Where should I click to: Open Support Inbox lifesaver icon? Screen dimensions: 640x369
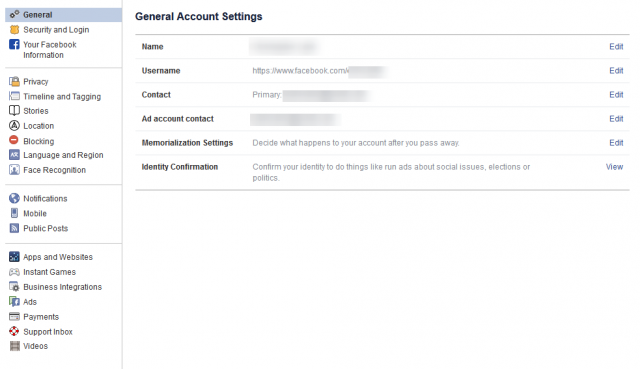click(x=14, y=331)
